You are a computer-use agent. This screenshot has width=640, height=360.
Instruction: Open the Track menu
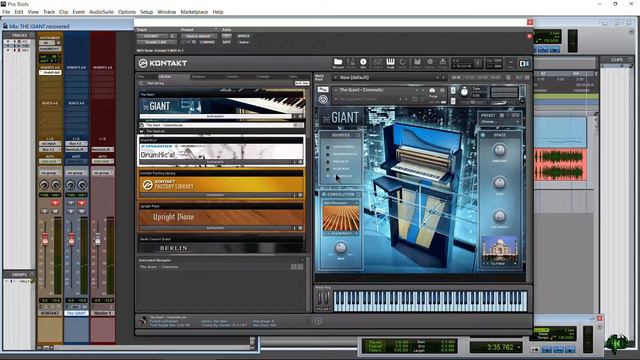coord(49,12)
